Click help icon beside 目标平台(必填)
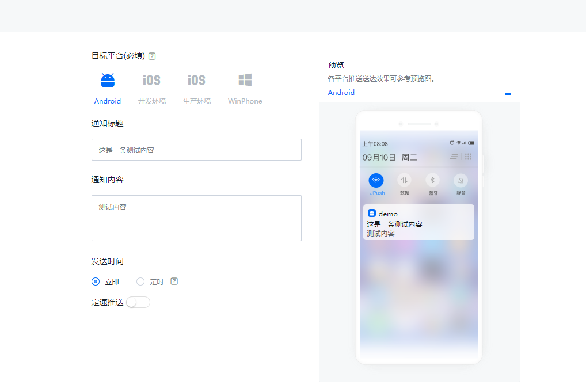Screen dimensions: 586x392 [x=152, y=56]
